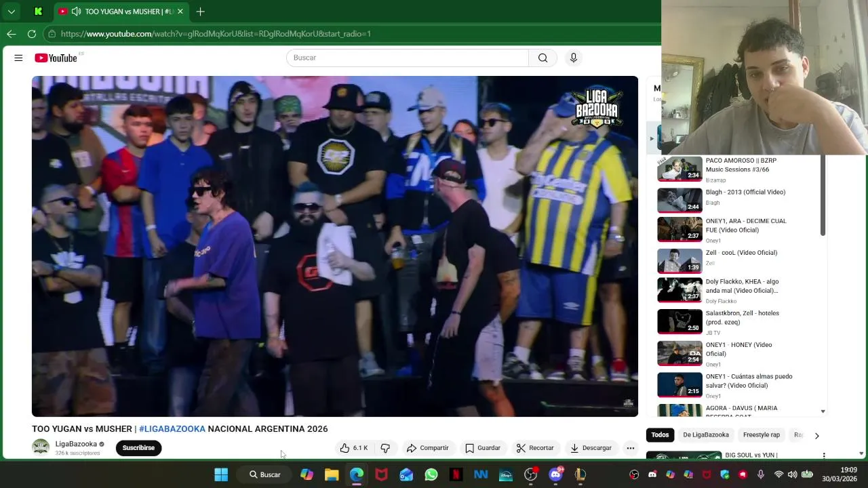The height and width of the screenshot is (488, 868).
Task: Open ONEY1 - Cuántas almas puedo salvar
Action: pyautogui.click(x=749, y=381)
